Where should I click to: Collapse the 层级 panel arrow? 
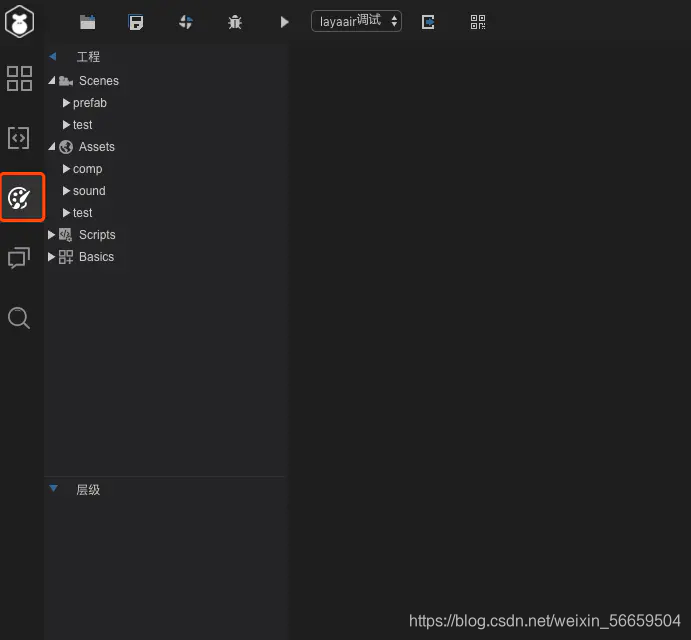(53, 488)
